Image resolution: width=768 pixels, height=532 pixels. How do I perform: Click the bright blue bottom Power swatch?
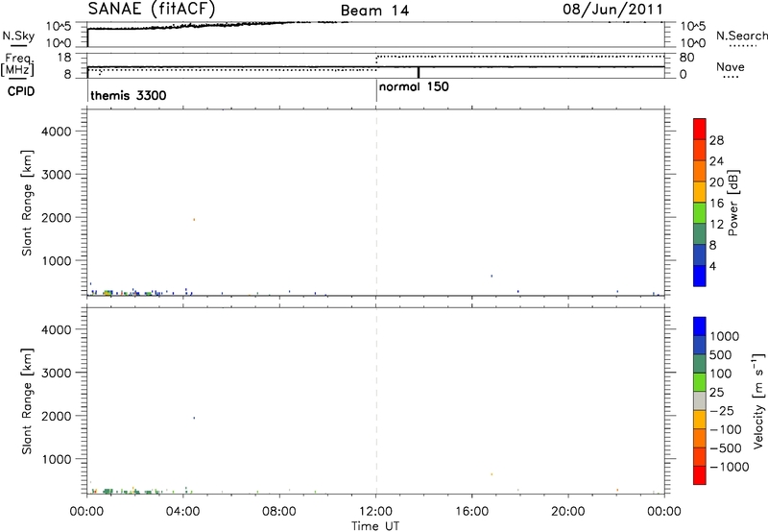(700, 276)
